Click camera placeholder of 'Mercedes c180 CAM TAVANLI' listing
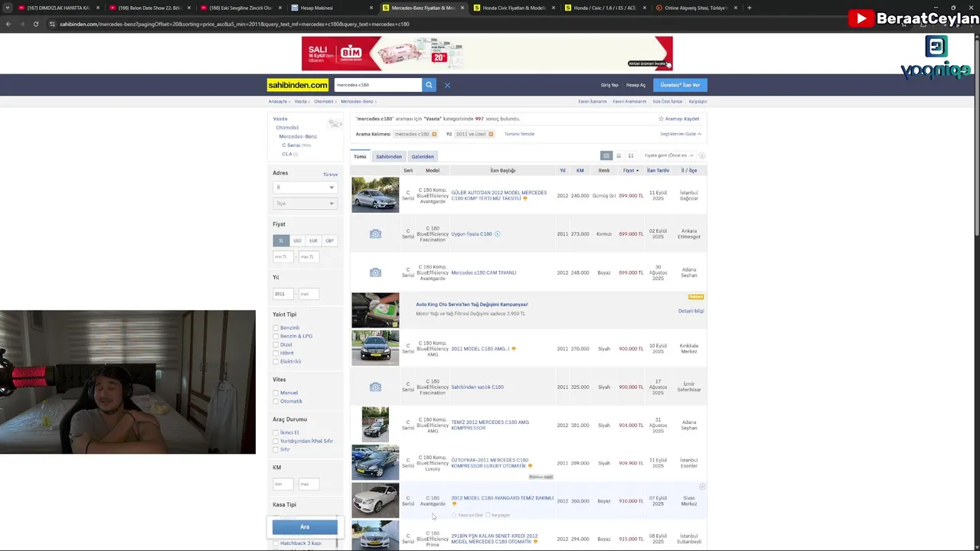This screenshot has height=551, width=980. click(375, 272)
